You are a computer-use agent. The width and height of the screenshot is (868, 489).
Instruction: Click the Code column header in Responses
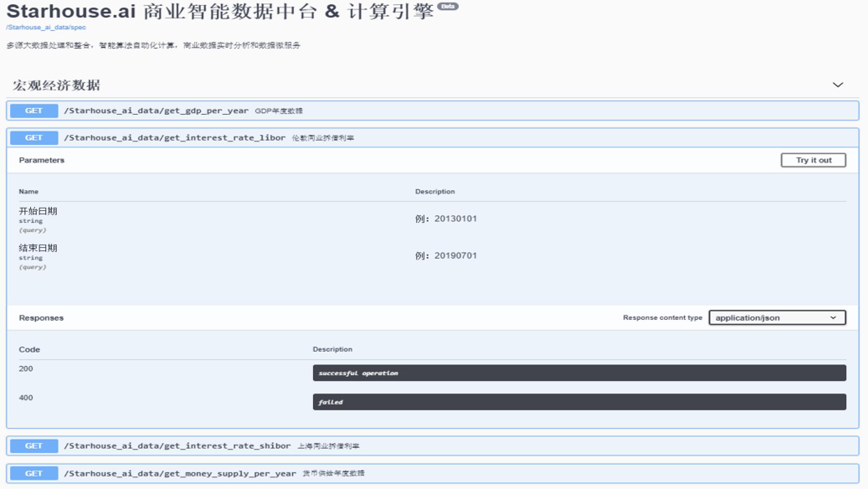(29, 350)
